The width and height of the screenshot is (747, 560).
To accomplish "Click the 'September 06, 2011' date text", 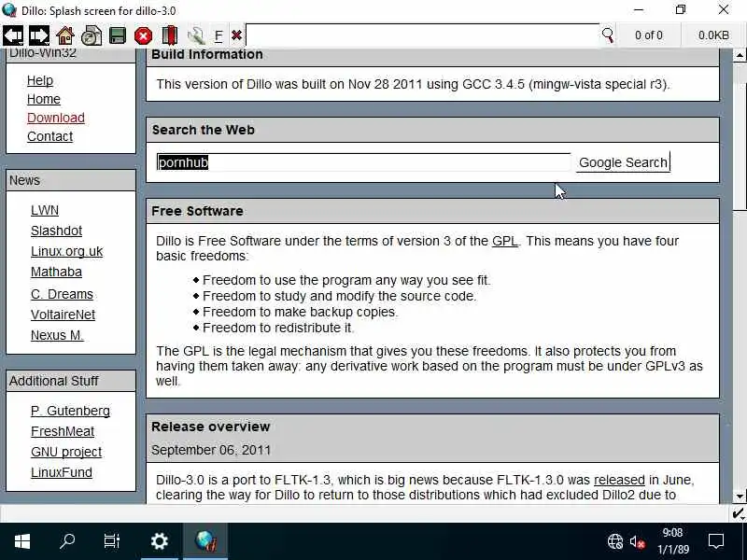I will 211,450.
